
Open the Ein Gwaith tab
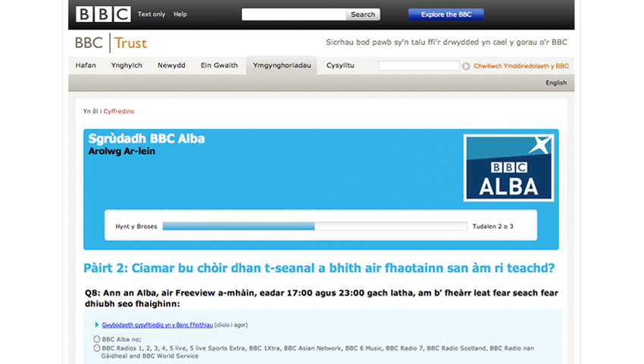pyautogui.click(x=219, y=66)
